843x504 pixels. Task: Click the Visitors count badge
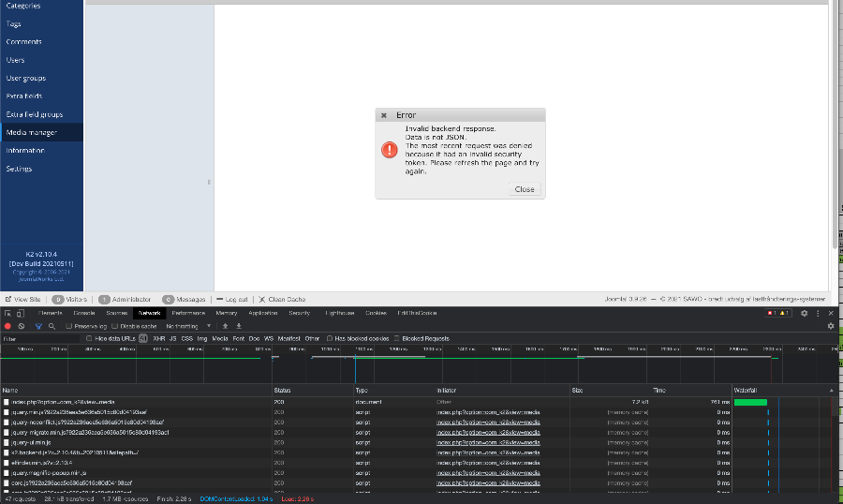(x=57, y=299)
